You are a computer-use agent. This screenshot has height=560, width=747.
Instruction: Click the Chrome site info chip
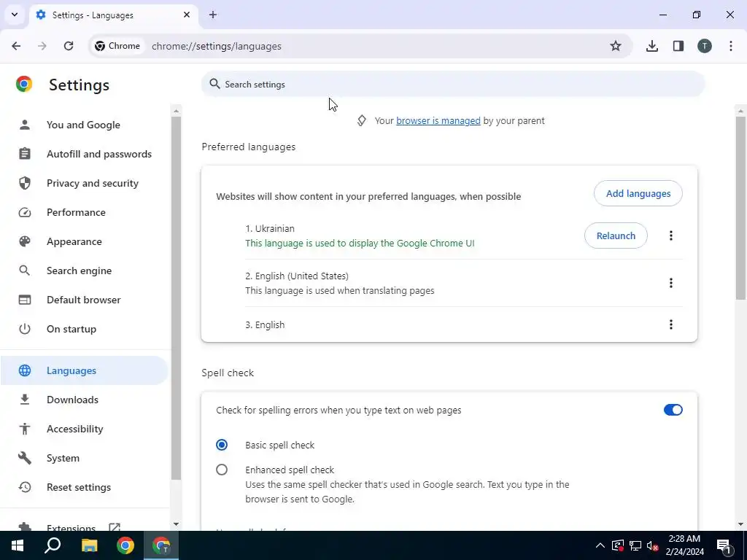pos(117,46)
